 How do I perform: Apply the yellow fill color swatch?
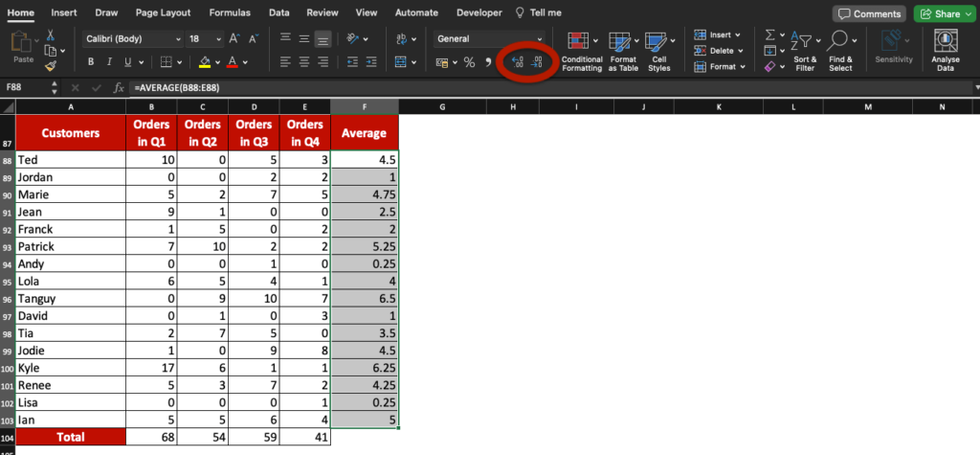coord(204,62)
